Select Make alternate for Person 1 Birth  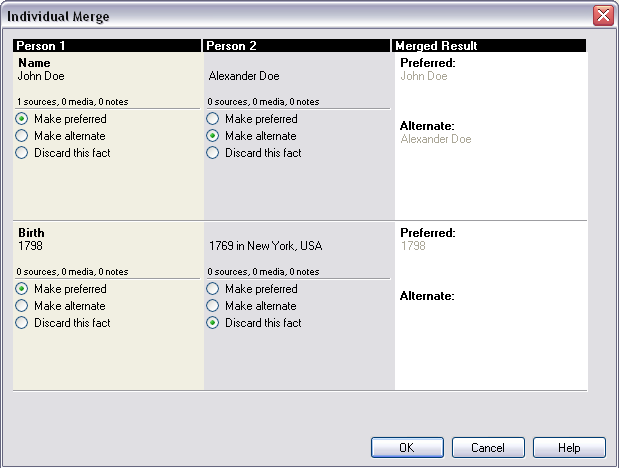pyautogui.click(x=22, y=306)
